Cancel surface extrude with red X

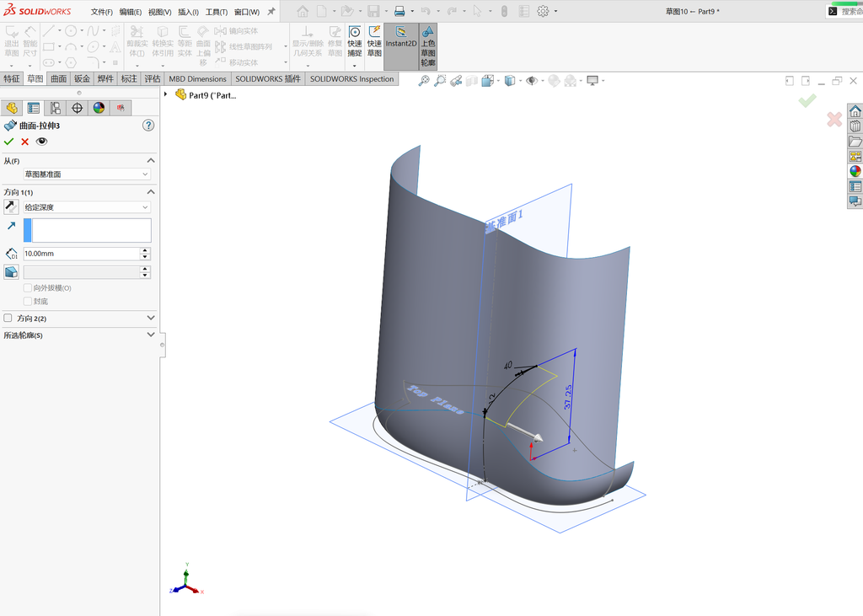point(24,142)
